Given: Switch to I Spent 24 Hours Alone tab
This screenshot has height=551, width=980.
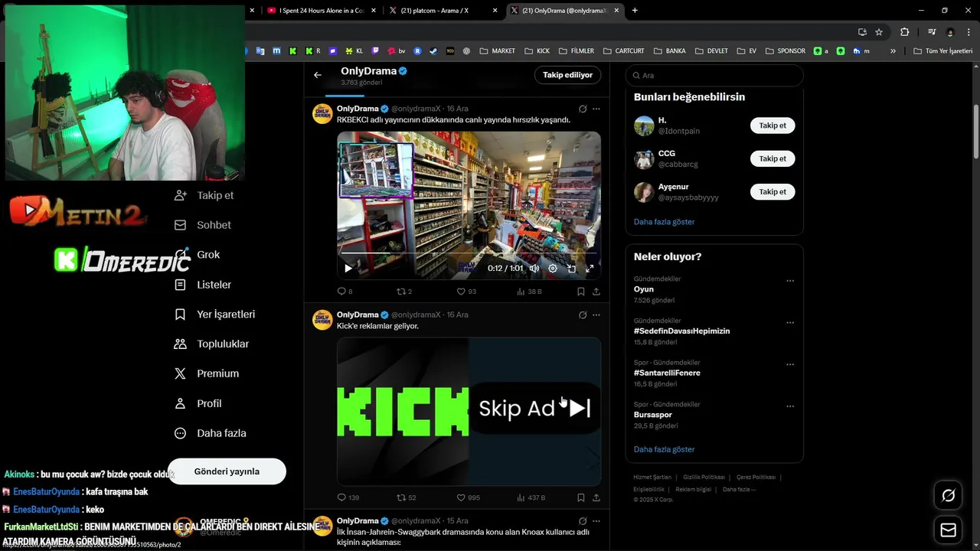Looking at the screenshot, I should pos(322,11).
